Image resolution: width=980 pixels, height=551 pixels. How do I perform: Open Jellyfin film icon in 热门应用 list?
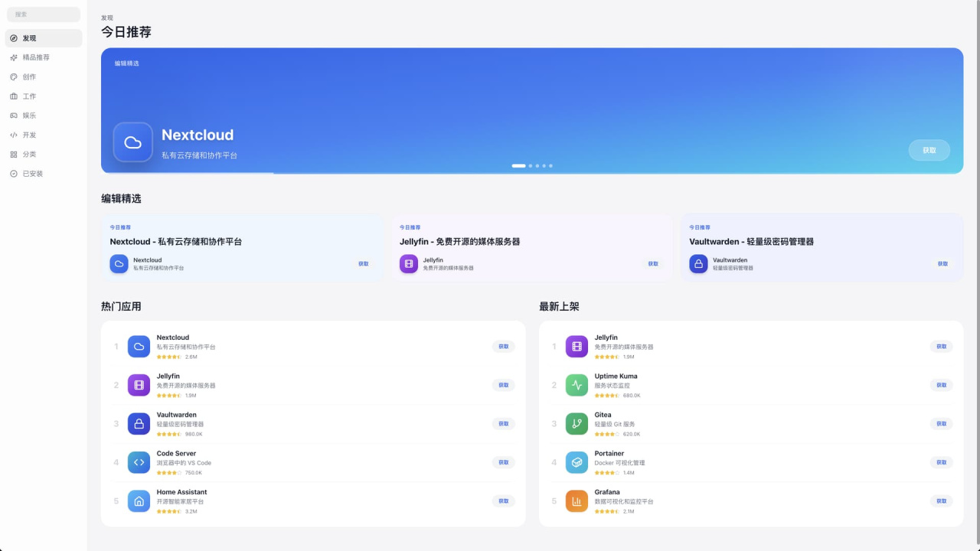click(139, 385)
